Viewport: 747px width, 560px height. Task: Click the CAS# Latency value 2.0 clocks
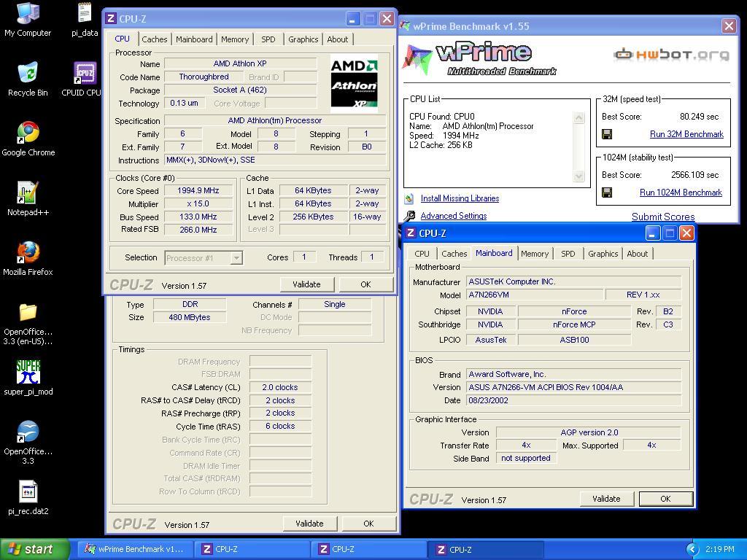[x=280, y=387]
